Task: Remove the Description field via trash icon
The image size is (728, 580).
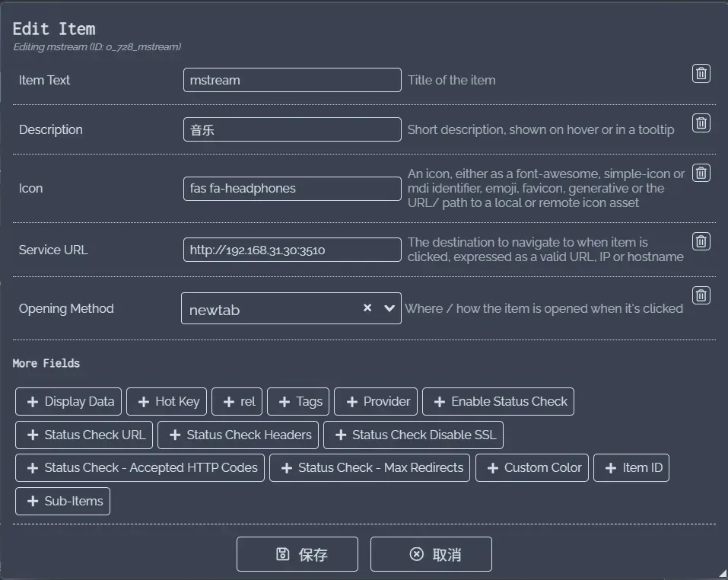Action: (701, 123)
